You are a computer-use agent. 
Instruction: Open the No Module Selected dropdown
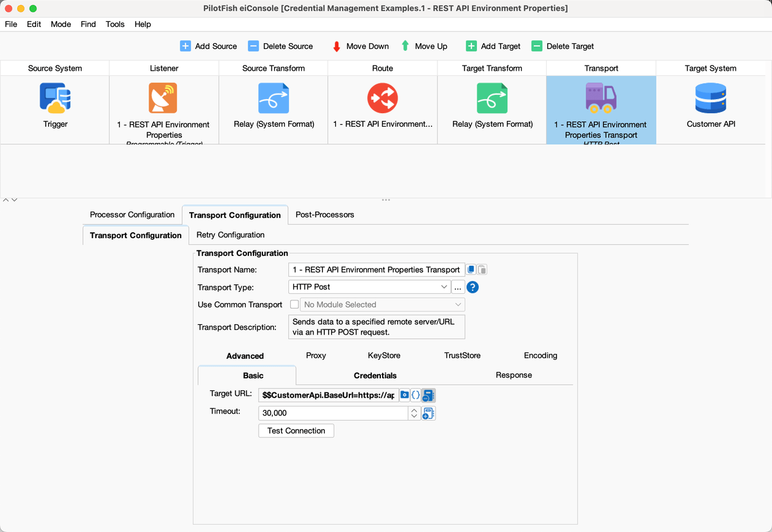tap(382, 304)
